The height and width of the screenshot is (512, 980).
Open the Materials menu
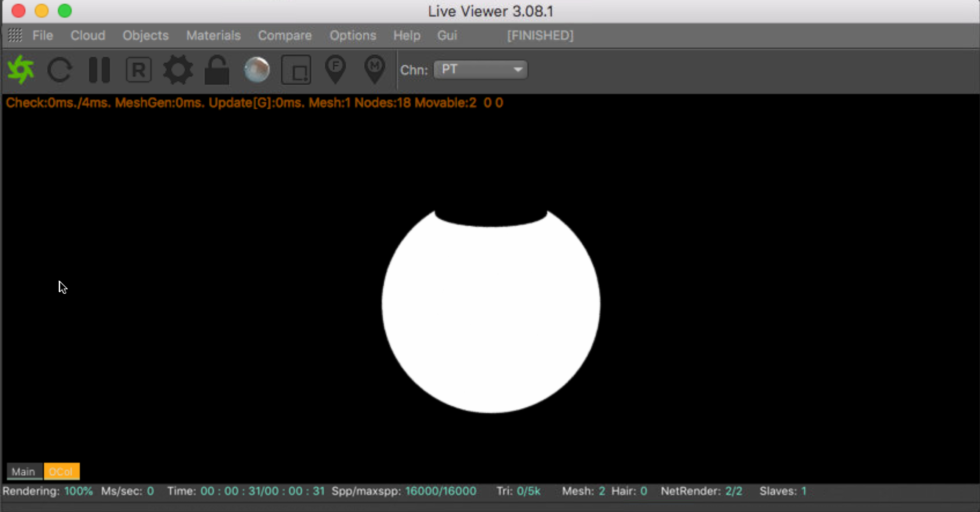(x=213, y=35)
